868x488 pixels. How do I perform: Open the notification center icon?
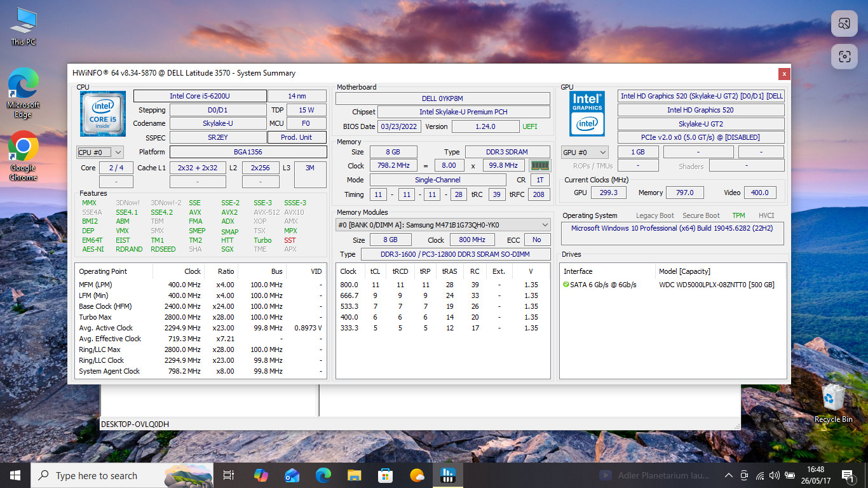coord(847,475)
